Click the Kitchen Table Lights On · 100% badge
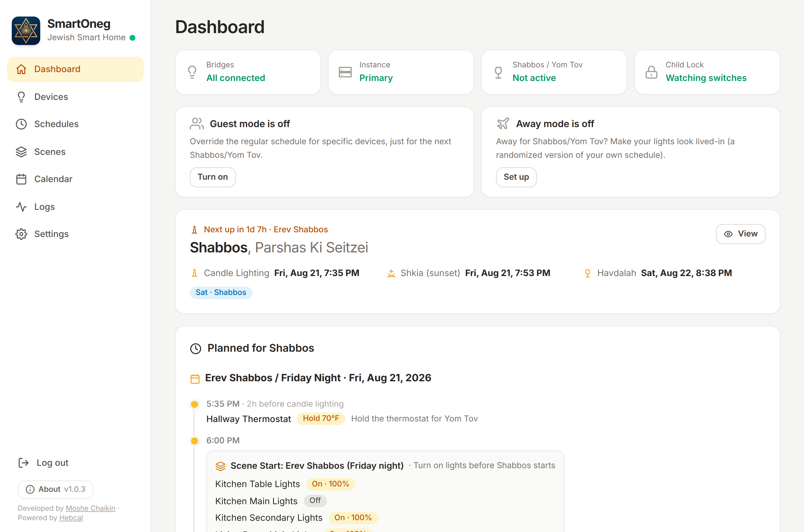The image size is (804, 532). (x=330, y=484)
